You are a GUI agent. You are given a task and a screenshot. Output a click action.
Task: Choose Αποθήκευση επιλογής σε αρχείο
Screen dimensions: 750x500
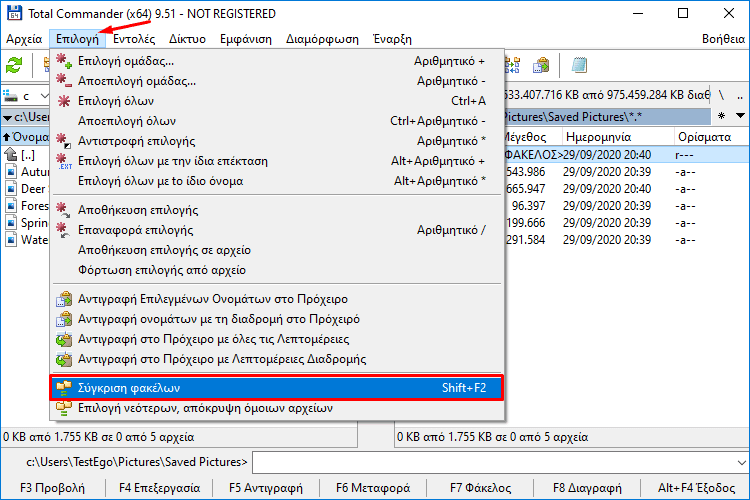[x=277, y=250]
